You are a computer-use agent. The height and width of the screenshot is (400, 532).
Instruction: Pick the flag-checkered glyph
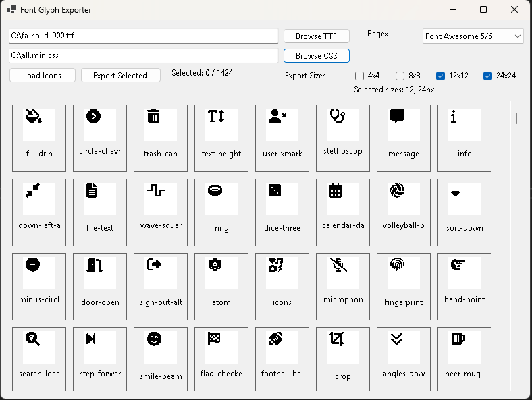pyautogui.click(x=221, y=359)
